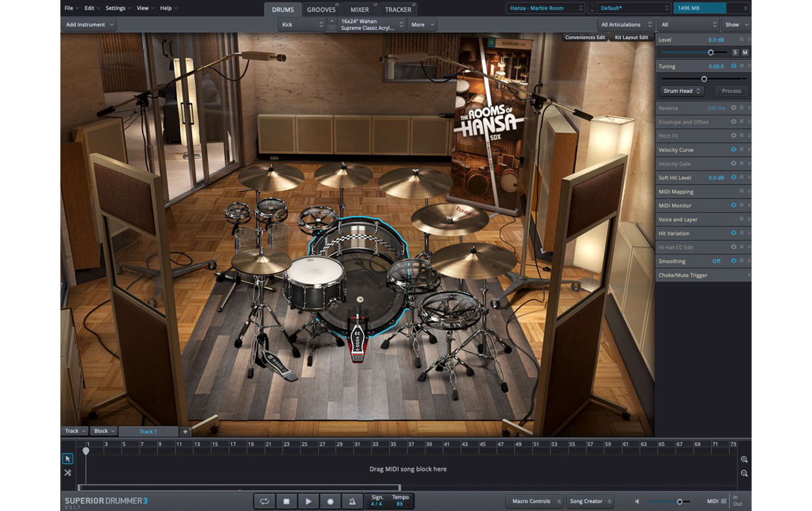Open the Settings menu
This screenshot has width=812, height=511.
pos(118,8)
